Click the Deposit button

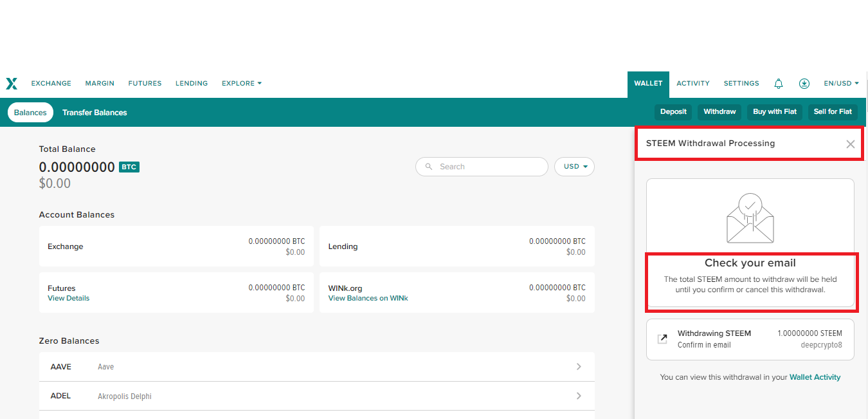(673, 111)
